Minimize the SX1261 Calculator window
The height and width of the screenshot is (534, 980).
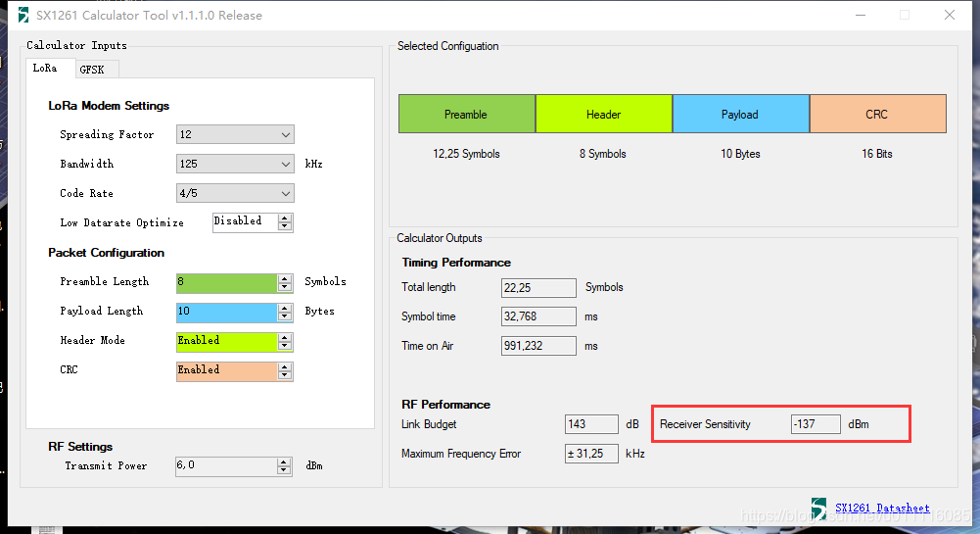[x=861, y=15]
